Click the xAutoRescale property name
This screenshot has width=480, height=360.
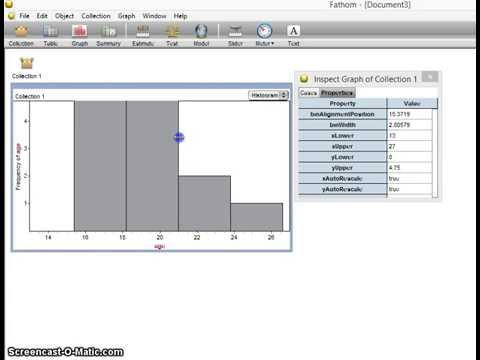[x=342, y=178]
